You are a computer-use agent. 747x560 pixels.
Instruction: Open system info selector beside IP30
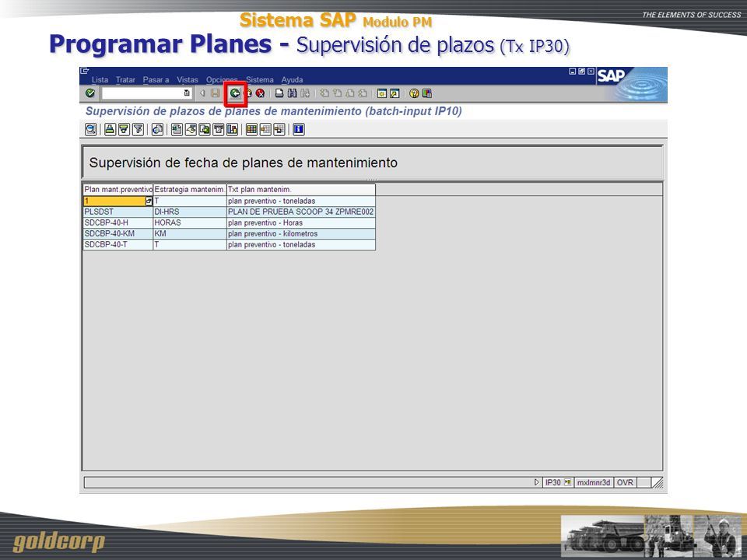coord(567,482)
